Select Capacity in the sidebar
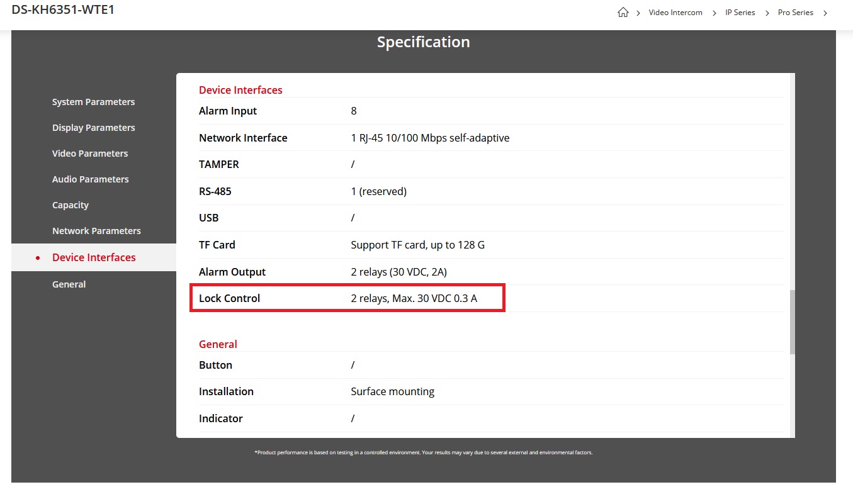The height and width of the screenshot is (504, 853). click(x=70, y=205)
